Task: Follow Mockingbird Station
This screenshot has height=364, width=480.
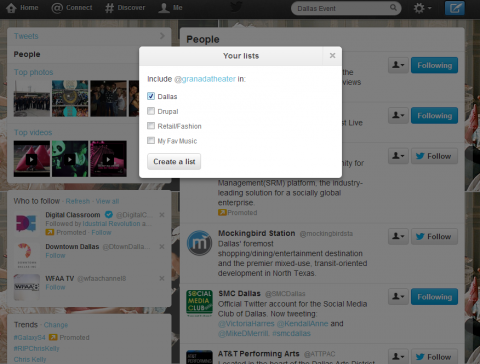Action: (434, 236)
